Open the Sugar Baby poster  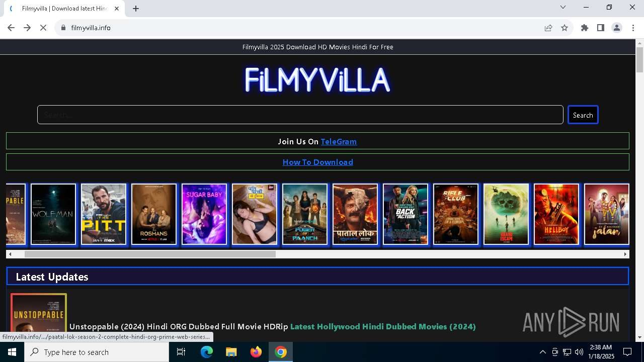(204, 214)
